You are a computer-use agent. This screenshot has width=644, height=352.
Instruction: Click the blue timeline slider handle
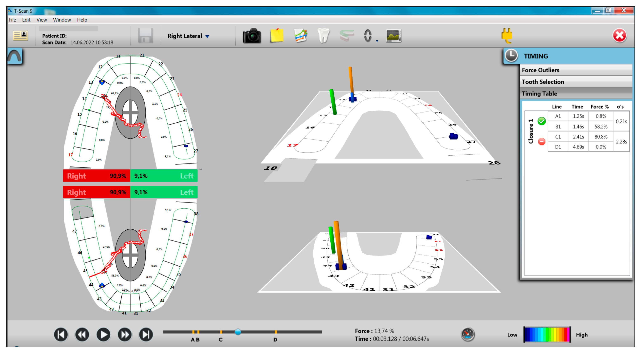(238, 332)
